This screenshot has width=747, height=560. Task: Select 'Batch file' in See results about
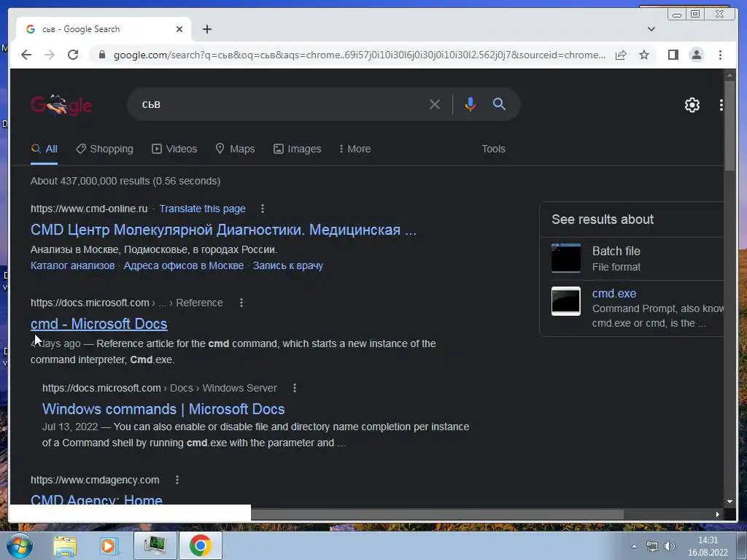tap(616, 251)
